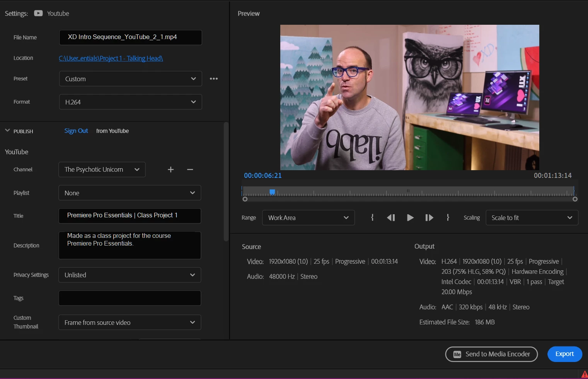Click the YouTube Title input field
Viewport: 588px width, 379px height.
pyautogui.click(x=130, y=215)
